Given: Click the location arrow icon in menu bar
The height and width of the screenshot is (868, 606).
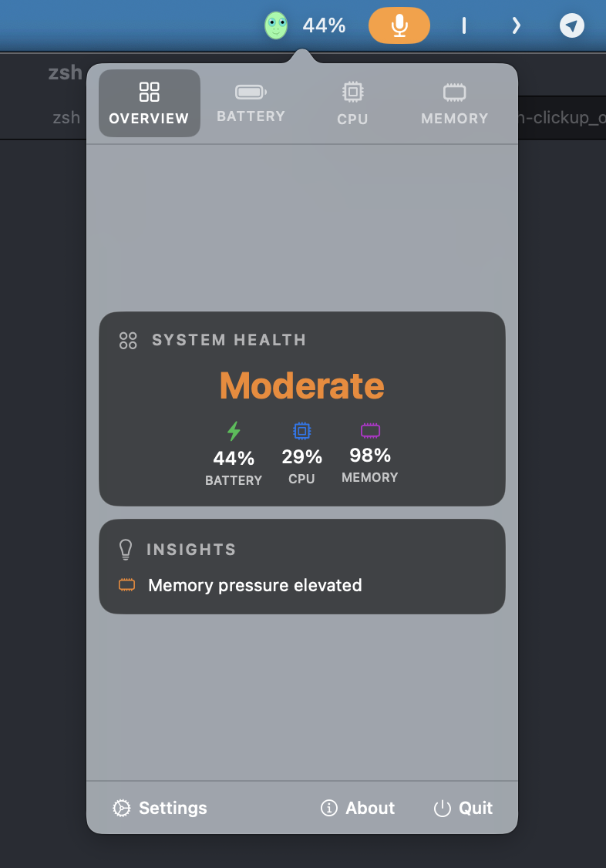Looking at the screenshot, I should tap(571, 25).
